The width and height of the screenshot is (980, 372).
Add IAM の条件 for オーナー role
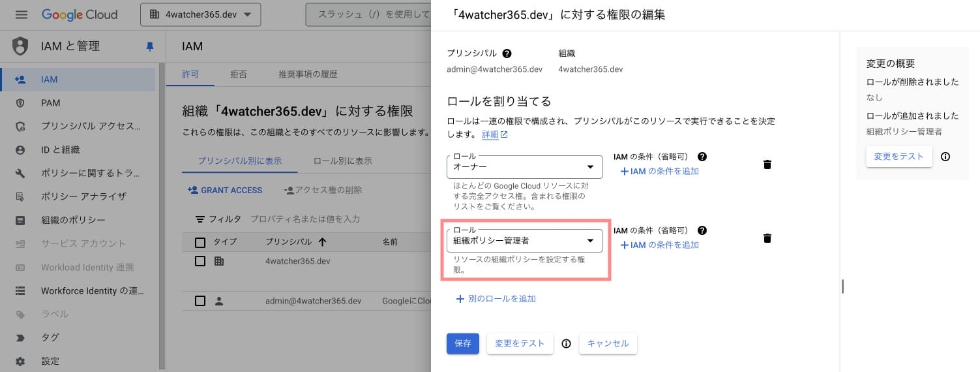tap(659, 172)
